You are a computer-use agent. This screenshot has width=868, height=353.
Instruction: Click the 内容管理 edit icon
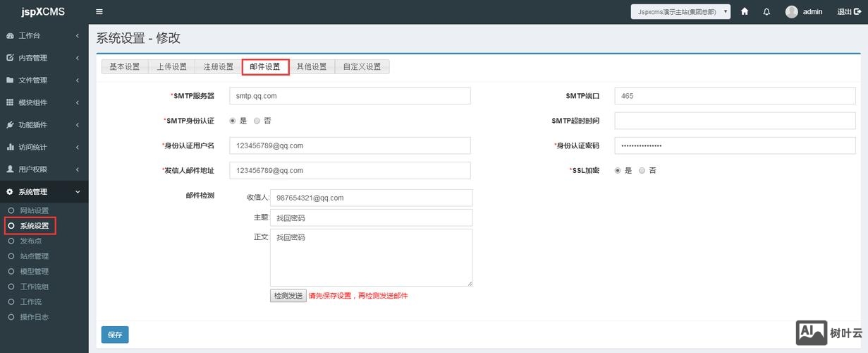pyautogui.click(x=10, y=58)
